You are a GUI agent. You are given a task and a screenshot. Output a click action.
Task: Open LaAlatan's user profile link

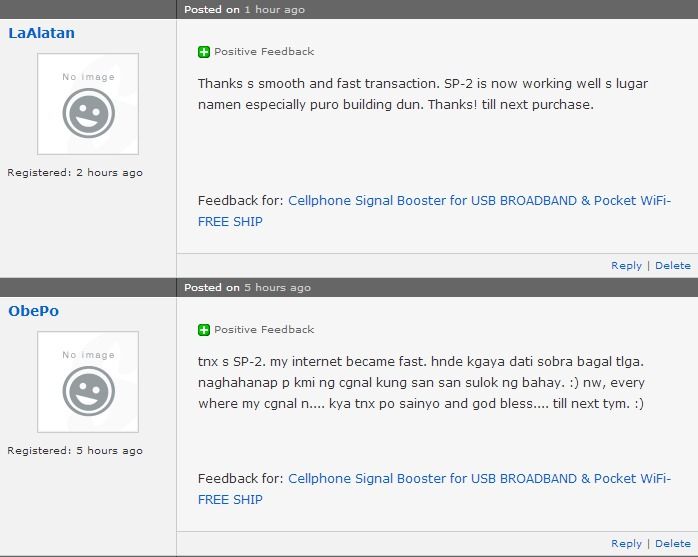click(x=41, y=33)
